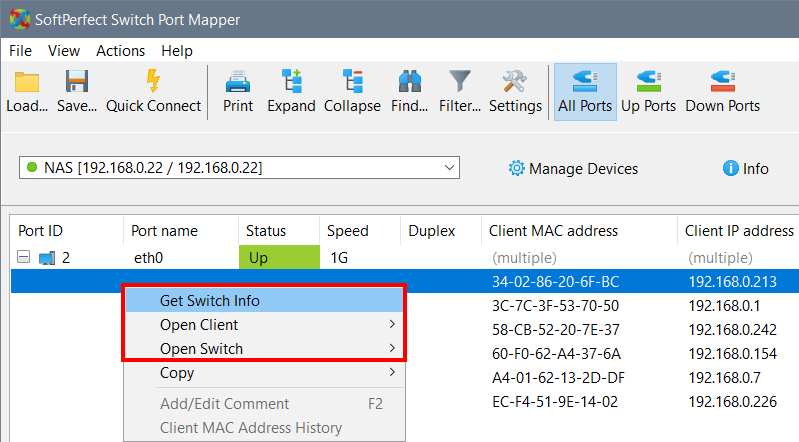Show only Up Ports
The width and height of the screenshot is (799, 442).
pos(648,92)
